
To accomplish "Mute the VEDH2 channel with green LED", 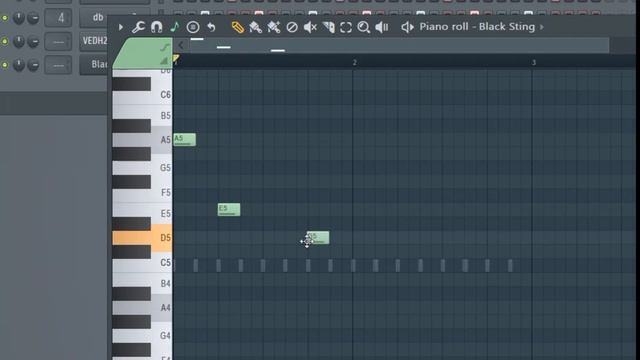I will 5,41.
